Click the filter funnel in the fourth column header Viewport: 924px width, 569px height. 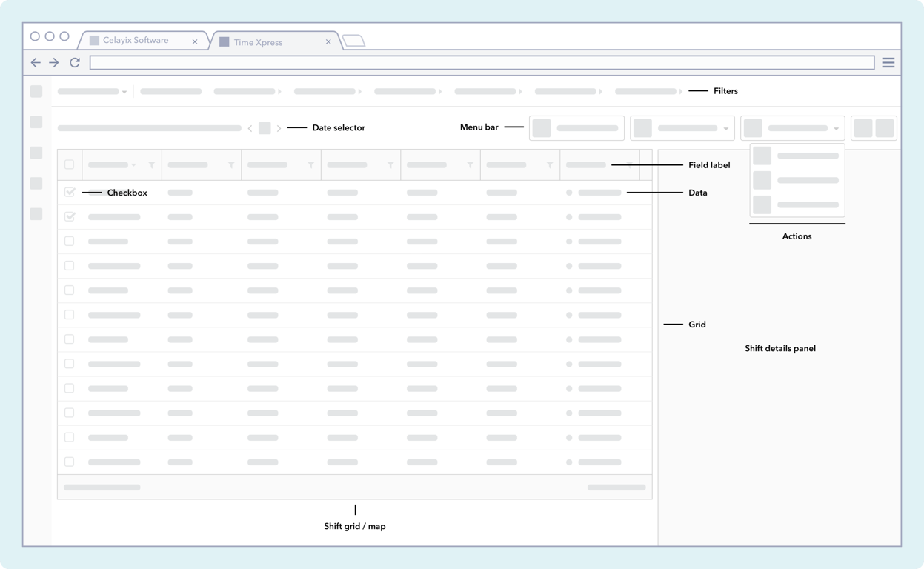(390, 165)
